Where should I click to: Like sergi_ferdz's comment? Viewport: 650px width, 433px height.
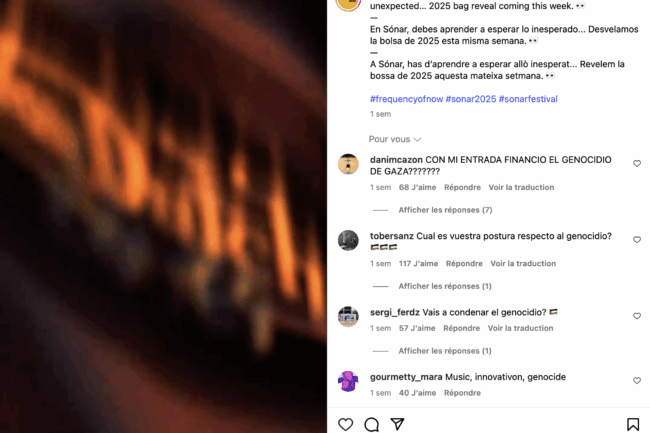637,316
